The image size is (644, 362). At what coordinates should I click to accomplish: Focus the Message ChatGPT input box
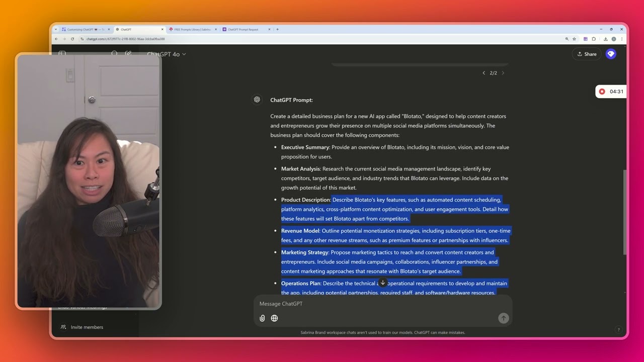382,304
